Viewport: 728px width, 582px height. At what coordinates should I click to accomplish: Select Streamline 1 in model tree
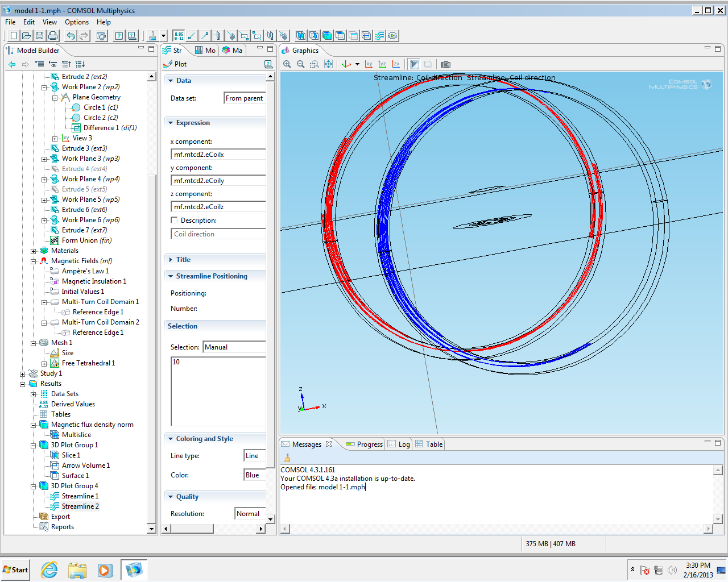point(80,496)
